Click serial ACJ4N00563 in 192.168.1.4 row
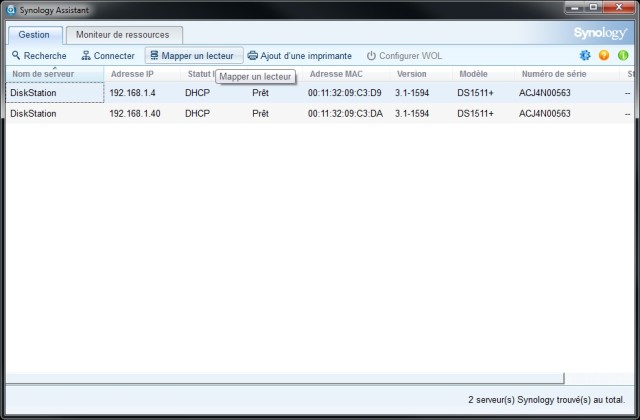 (x=544, y=93)
